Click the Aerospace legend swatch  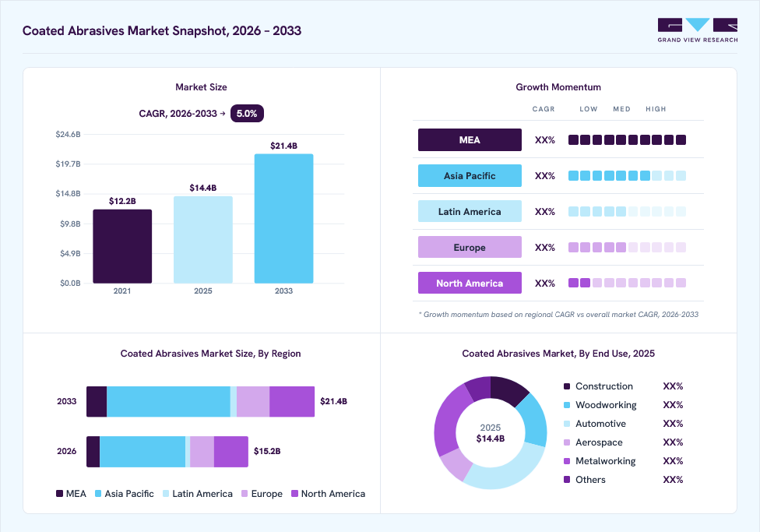pos(567,442)
